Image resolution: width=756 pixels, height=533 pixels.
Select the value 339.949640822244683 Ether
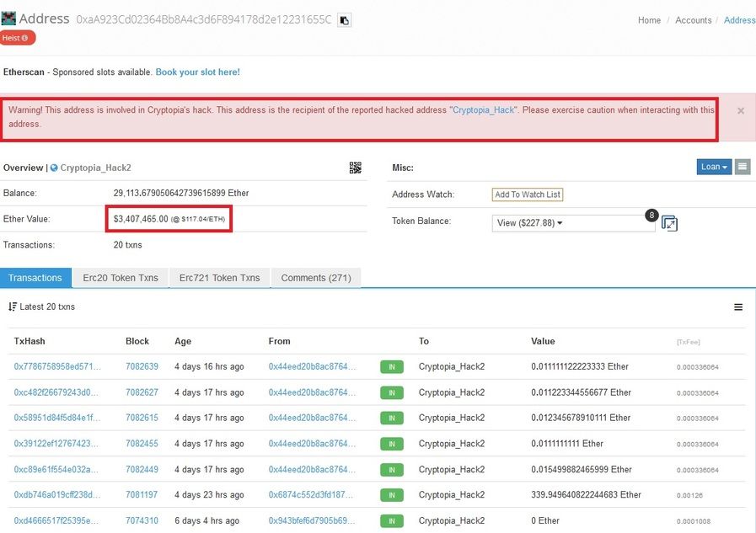(587, 495)
